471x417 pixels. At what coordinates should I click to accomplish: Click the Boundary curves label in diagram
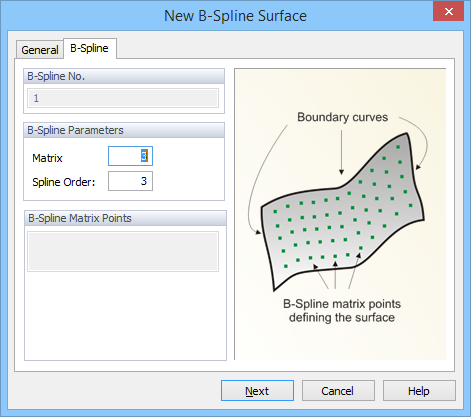coord(342,117)
